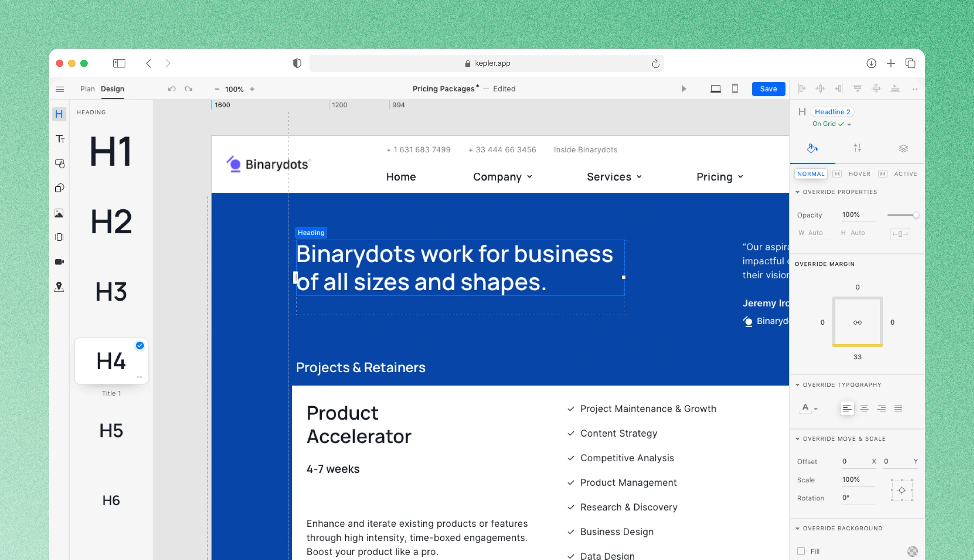This screenshot has height=560, width=974.
Task: Align selection horizontal centers
Action: (820, 88)
